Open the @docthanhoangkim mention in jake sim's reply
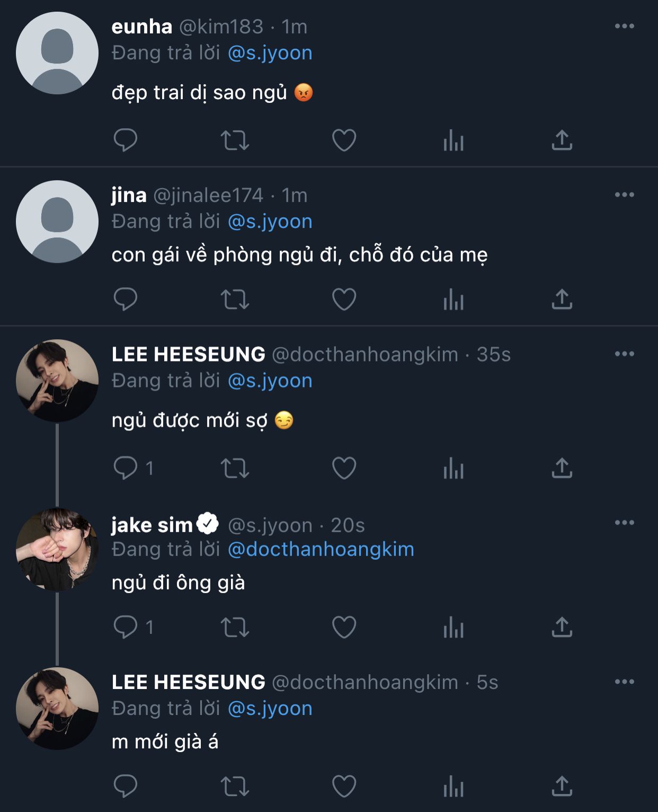This screenshot has width=658, height=812. point(321,549)
